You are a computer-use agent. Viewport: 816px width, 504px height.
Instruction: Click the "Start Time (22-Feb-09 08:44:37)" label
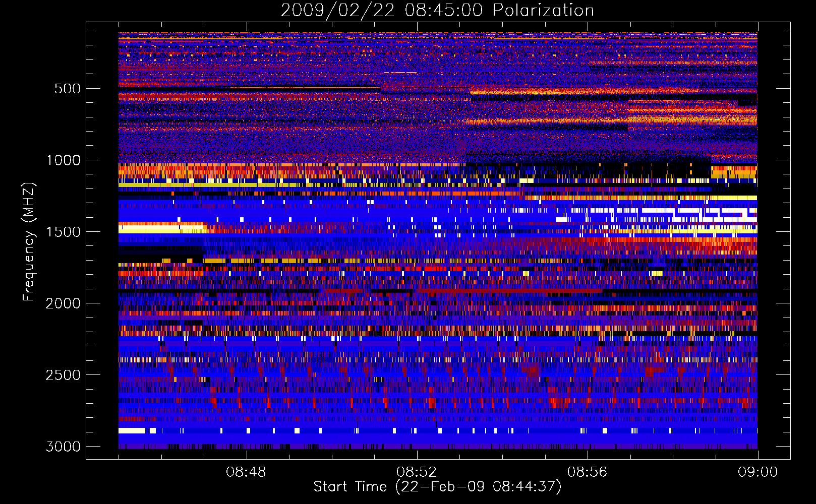point(437,487)
